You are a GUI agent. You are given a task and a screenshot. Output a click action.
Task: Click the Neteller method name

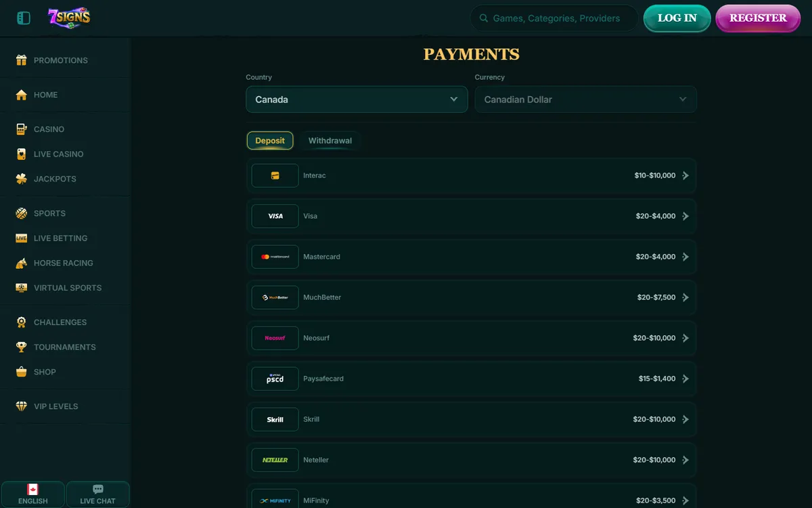pos(316,460)
